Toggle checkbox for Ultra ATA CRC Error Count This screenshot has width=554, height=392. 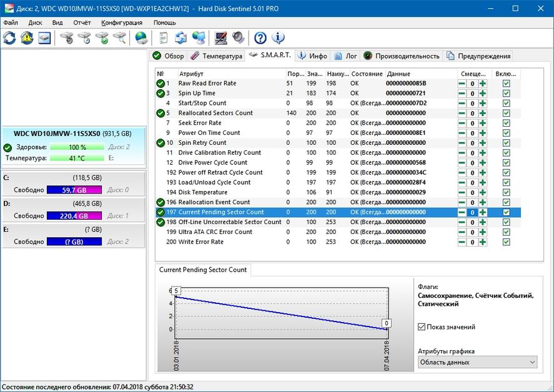tap(507, 232)
